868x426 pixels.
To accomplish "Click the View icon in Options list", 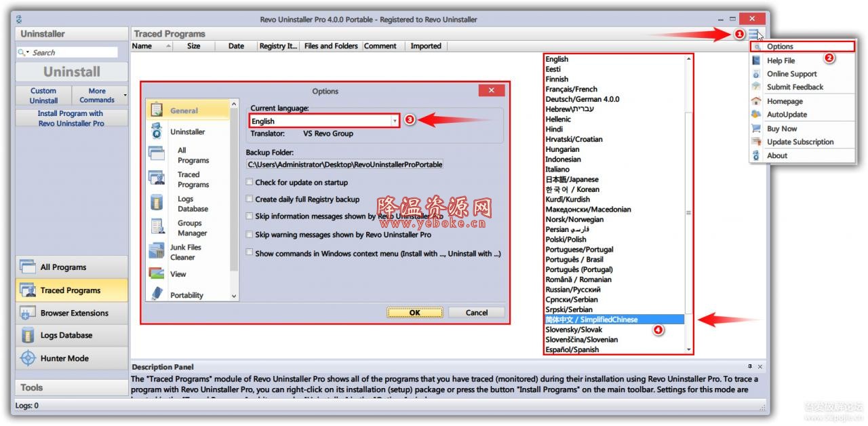I will (x=157, y=273).
